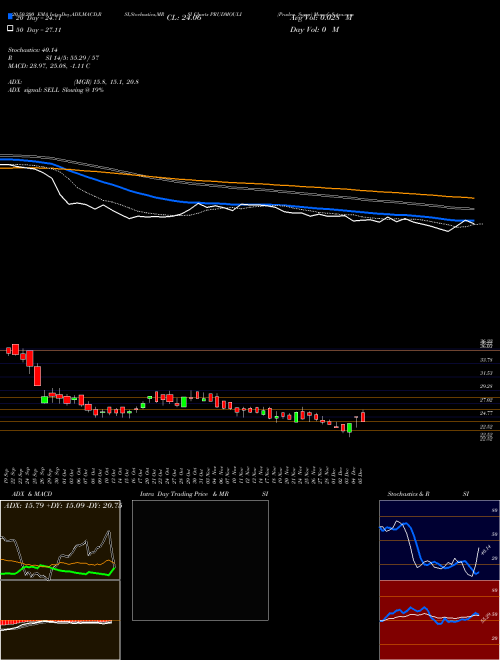Click the 33.78 price axis label
500x660 pixels.
(487, 360)
